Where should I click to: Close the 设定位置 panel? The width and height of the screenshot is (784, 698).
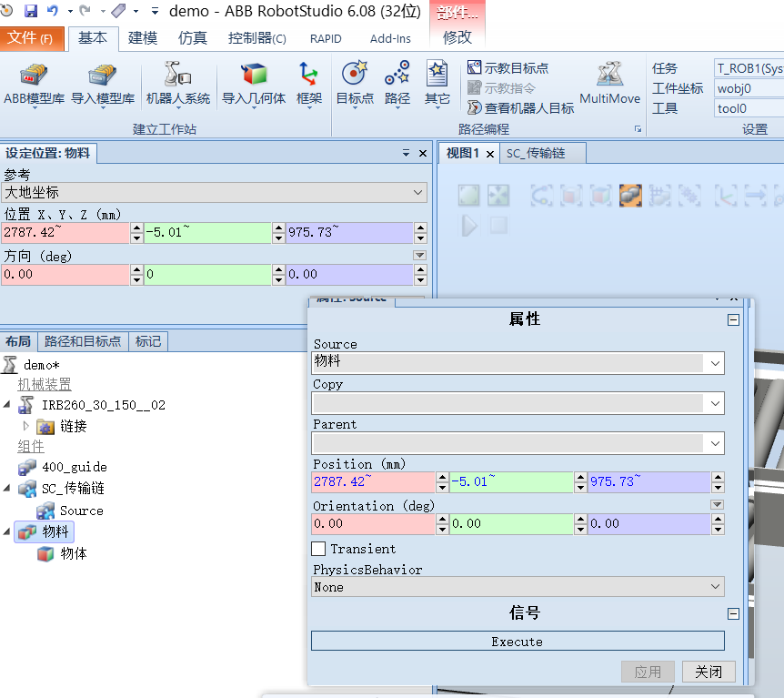(x=423, y=153)
